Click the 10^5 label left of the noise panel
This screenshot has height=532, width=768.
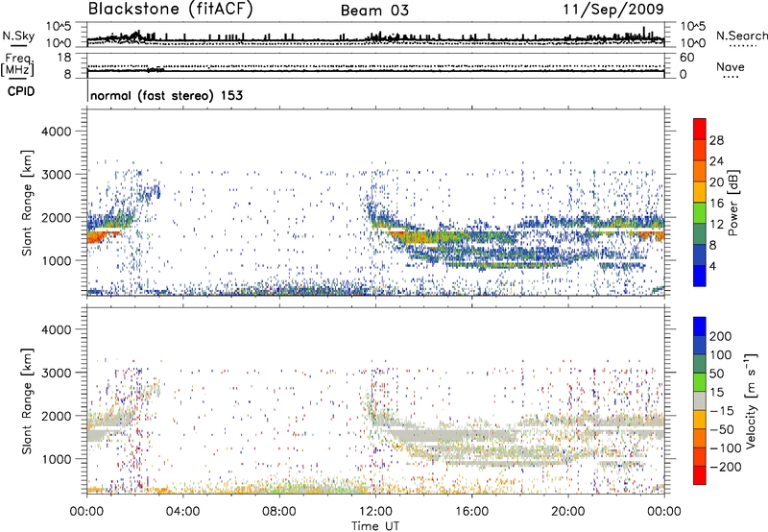(59, 26)
